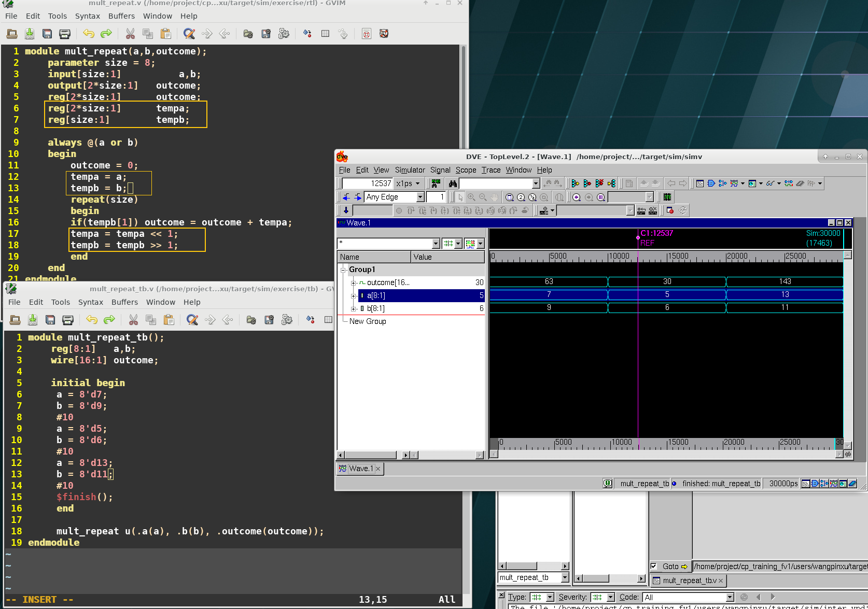Click the green waveform icon beside the edge count field
868x609 pixels.
pos(667,197)
